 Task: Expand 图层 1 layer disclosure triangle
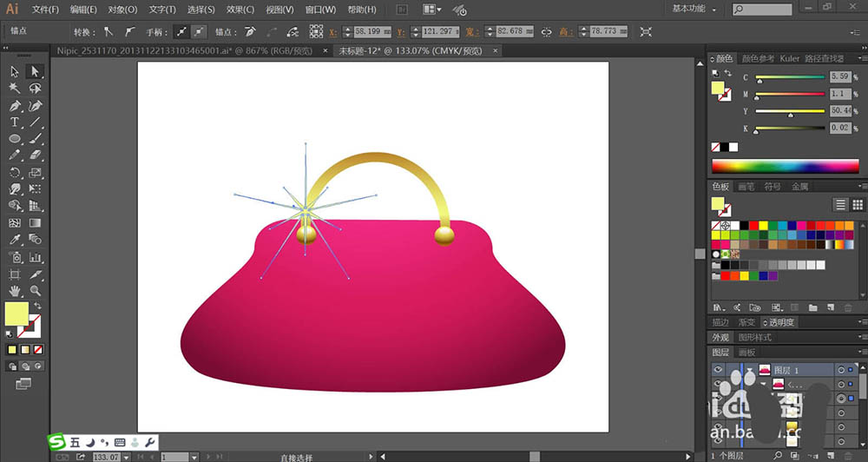749,369
